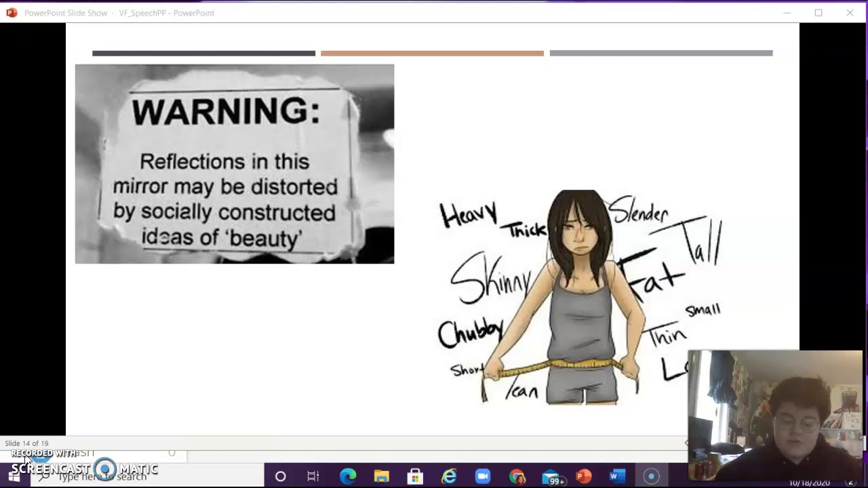The width and height of the screenshot is (868, 488).
Task: Click the webcam video overlay
Action: pos(775,415)
